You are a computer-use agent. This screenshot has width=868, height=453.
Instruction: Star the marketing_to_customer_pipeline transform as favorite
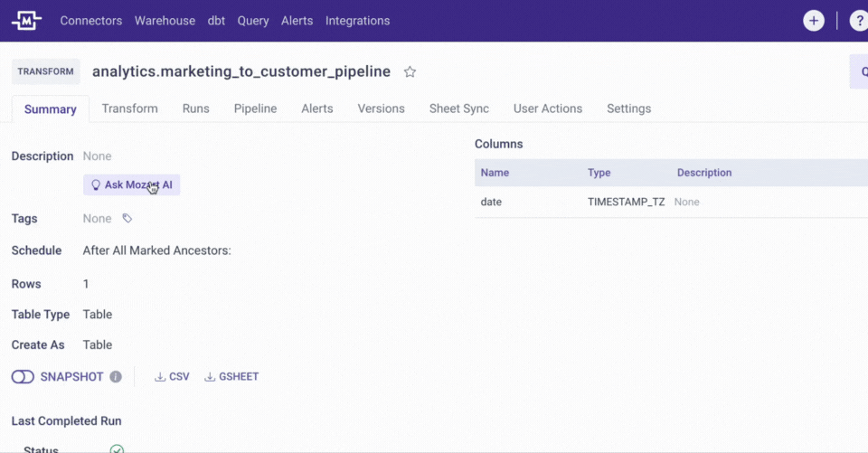[x=410, y=72]
